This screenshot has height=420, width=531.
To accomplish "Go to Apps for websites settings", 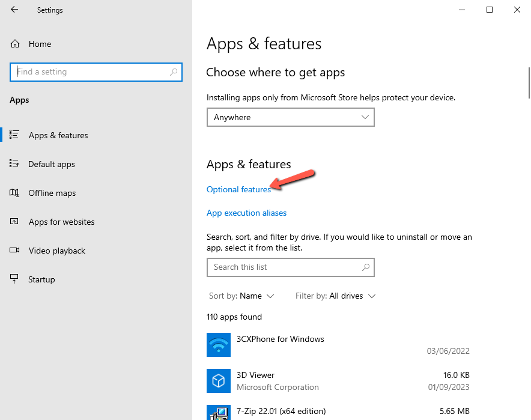I will pyautogui.click(x=61, y=222).
